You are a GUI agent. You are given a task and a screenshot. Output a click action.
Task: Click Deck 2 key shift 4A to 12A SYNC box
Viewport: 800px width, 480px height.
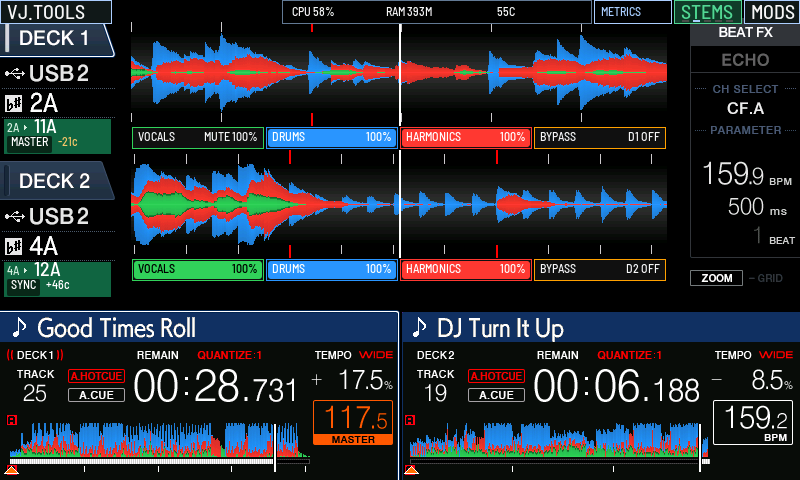click(x=57, y=279)
